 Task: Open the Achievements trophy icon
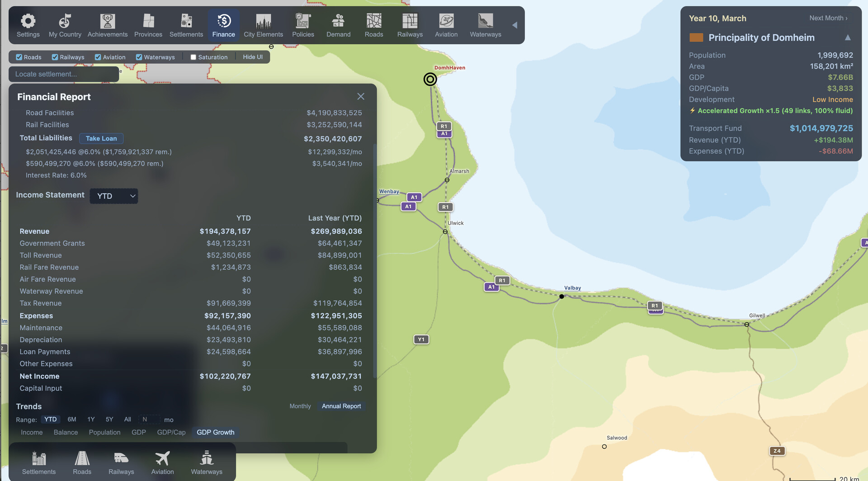(108, 25)
